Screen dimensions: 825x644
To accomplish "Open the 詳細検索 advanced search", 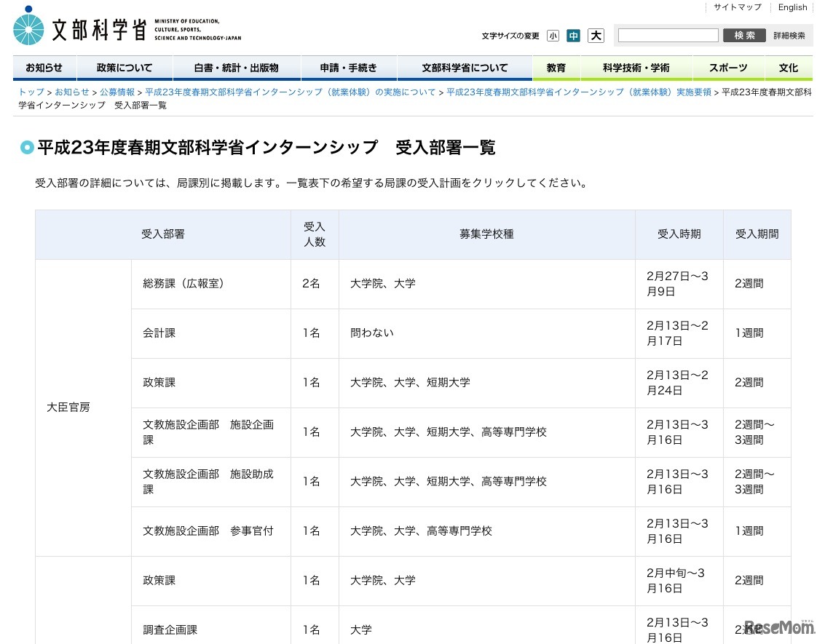I will click(789, 34).
